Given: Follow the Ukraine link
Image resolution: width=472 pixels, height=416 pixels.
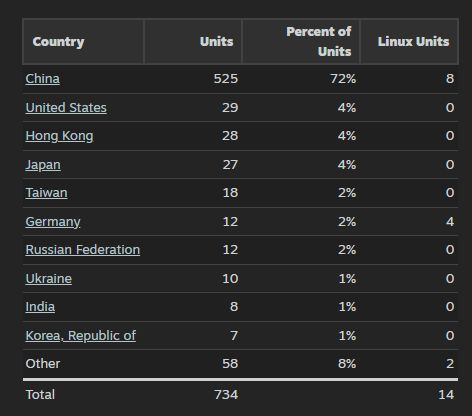Looking at the screenshot, I should tap(49, 279).
